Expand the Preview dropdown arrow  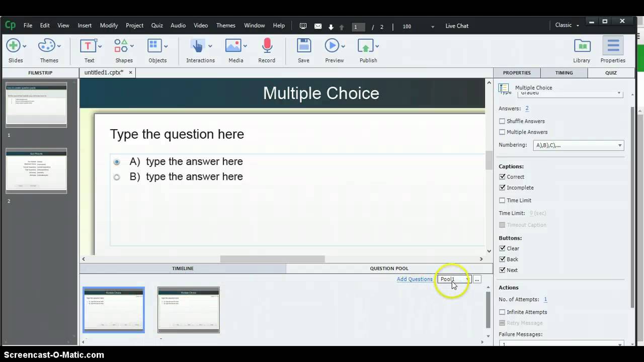pyautogui.click(x=343, y=46)
